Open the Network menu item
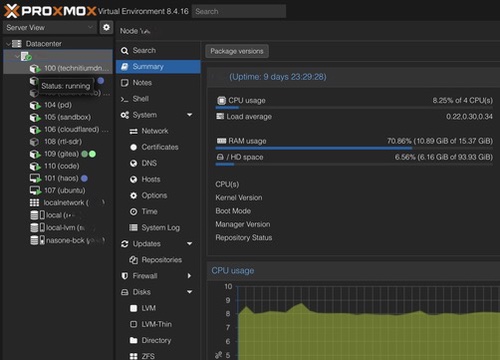500x360 pixels. coord(158,131)
